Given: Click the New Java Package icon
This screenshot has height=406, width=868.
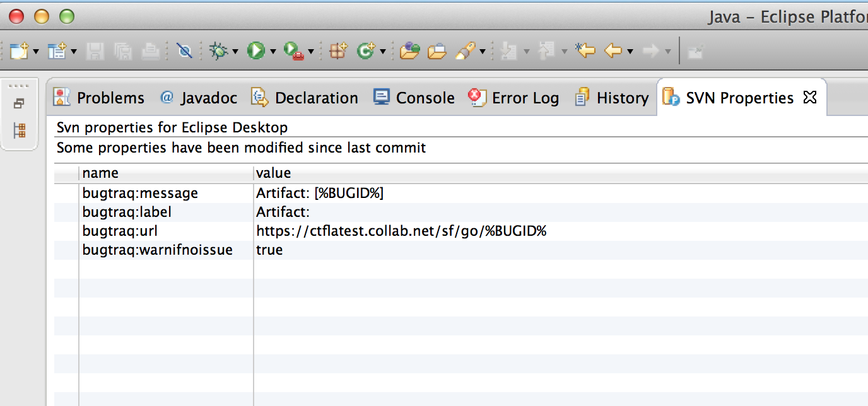Looking at the screenshot, I should [x=338, y=51].
